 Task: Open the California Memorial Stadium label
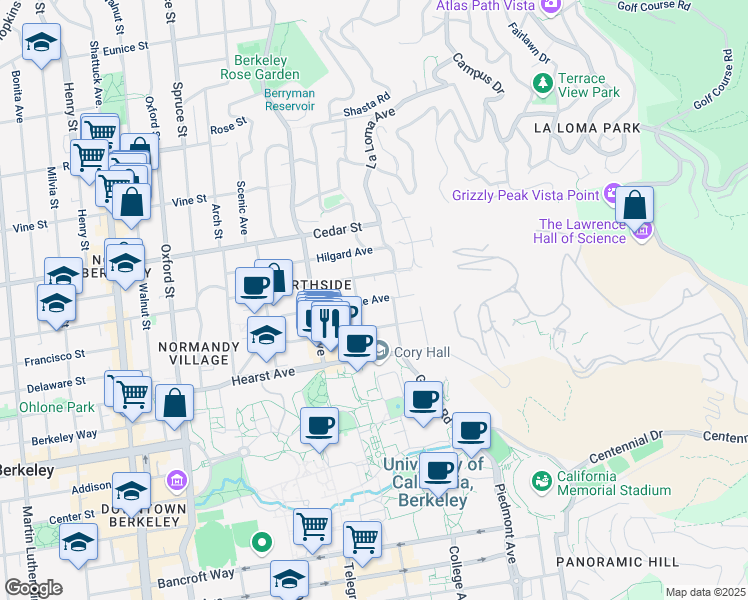pos(614,483)
